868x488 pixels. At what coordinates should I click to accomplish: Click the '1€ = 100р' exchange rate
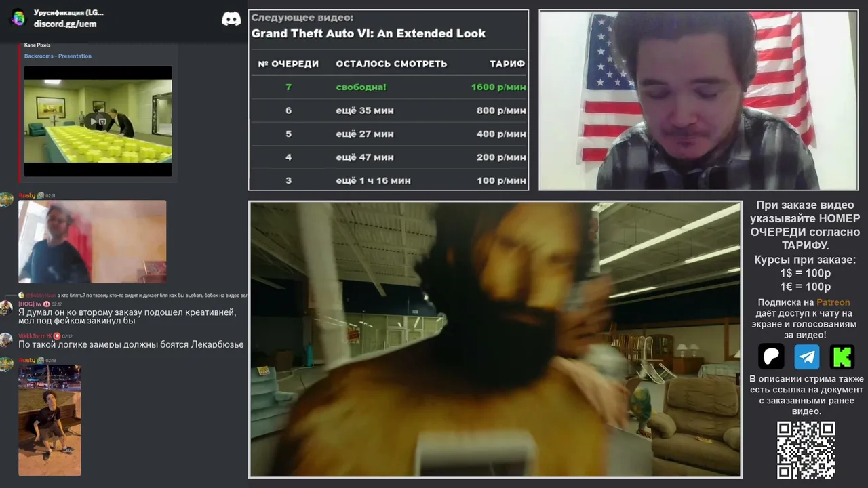click(x=805, y=287)
